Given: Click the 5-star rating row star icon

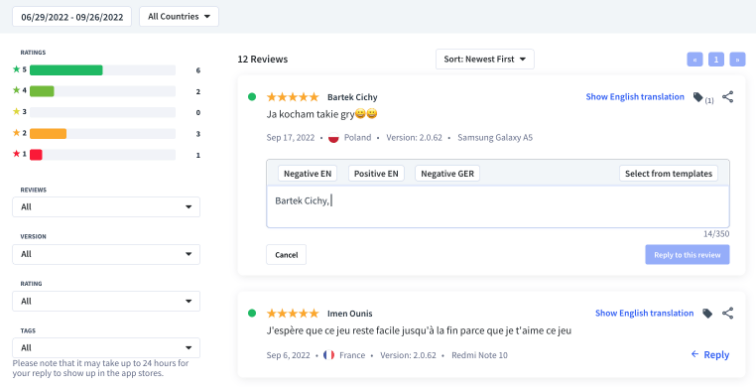Looking at the screenshot, I should point(16,69).
